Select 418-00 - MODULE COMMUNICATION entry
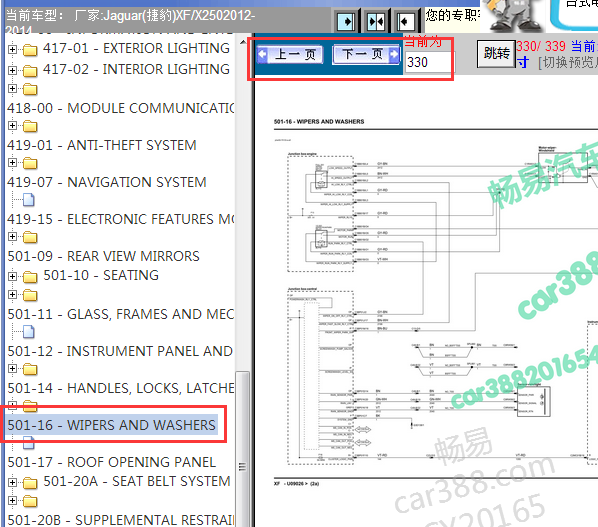Viewport: 598px width, 527px height. pyautogui.click(x=121, y=108)
